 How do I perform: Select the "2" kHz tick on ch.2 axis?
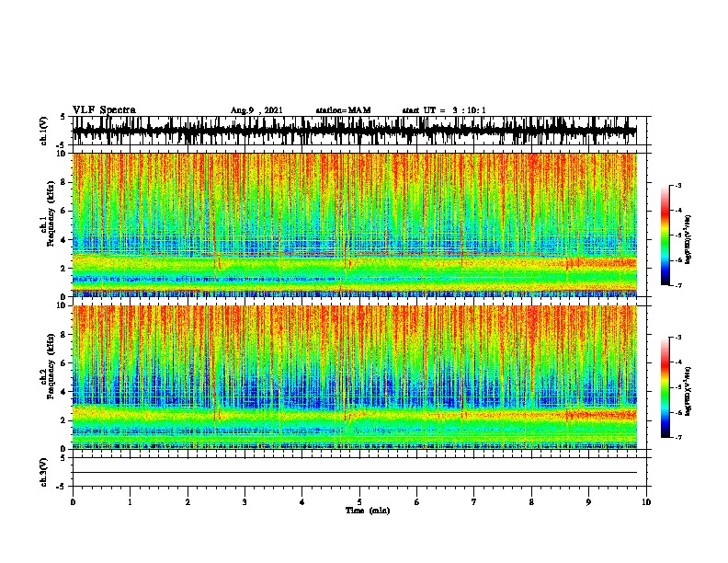[63, 420]
